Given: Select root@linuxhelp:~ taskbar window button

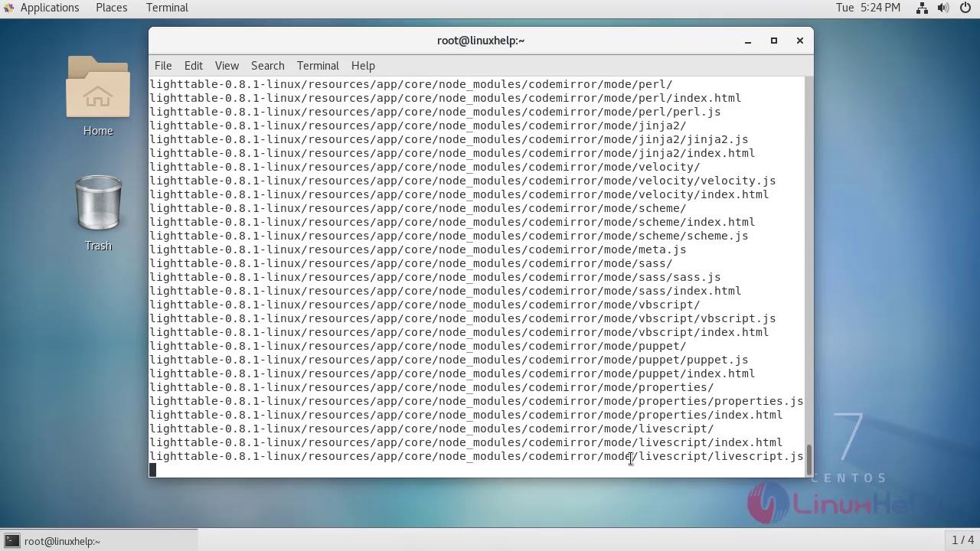Looking at the screenshot, I should tap(100, 541).
